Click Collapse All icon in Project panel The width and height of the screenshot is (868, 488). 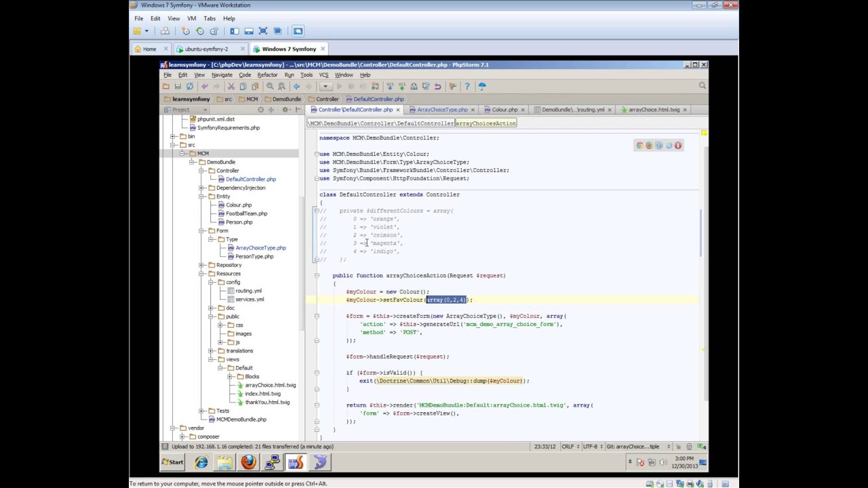pyautogui.click(x=271, y=110)
